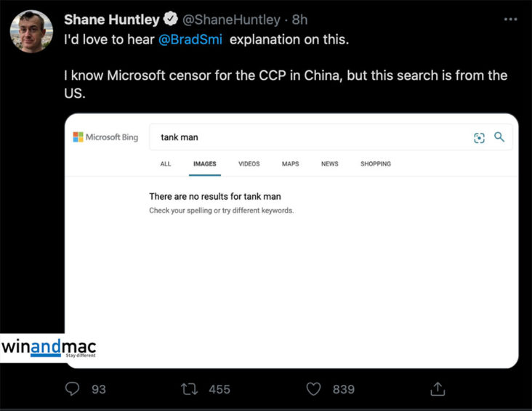The width and height of the screenshot is (532, 411).
Task: Retweet this tweet using the arrows icon
Action: pos(190,389)
